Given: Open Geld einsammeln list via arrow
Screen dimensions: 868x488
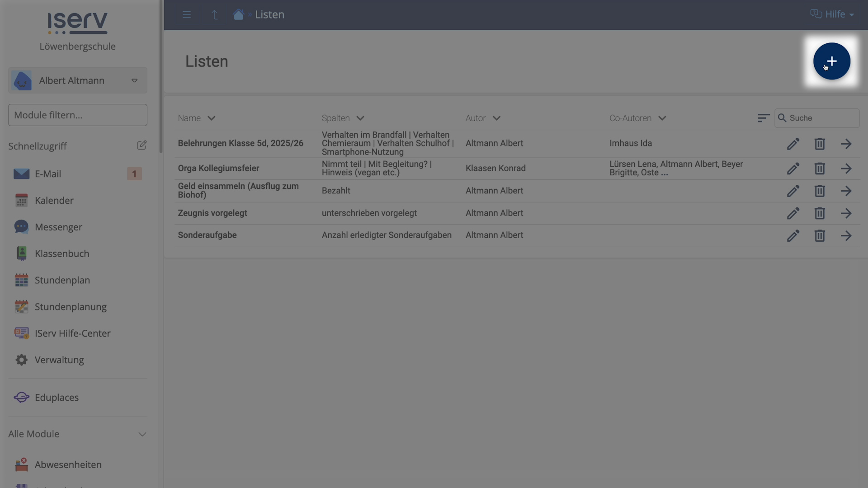Looking at the screenshot, I should [x=846, y=191].
